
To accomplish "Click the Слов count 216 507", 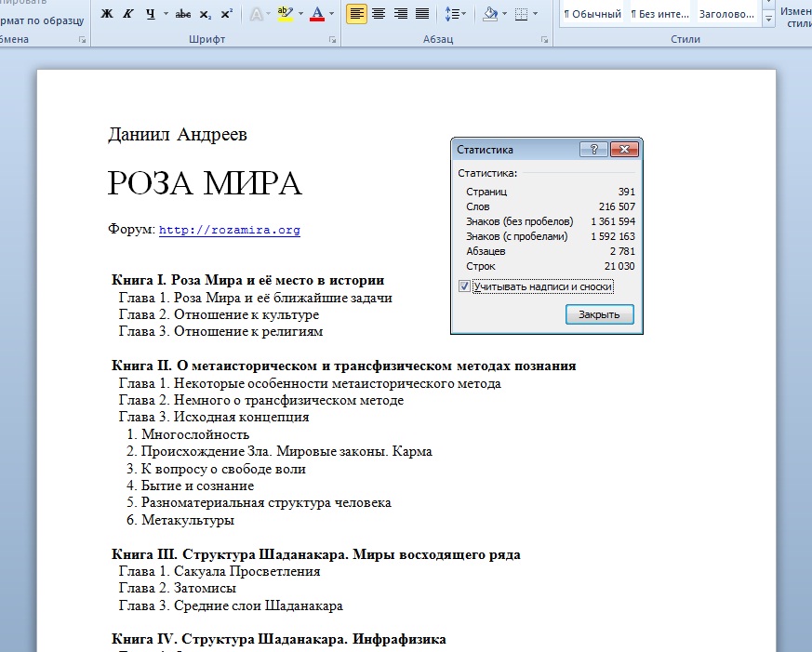I will [617, 206].
